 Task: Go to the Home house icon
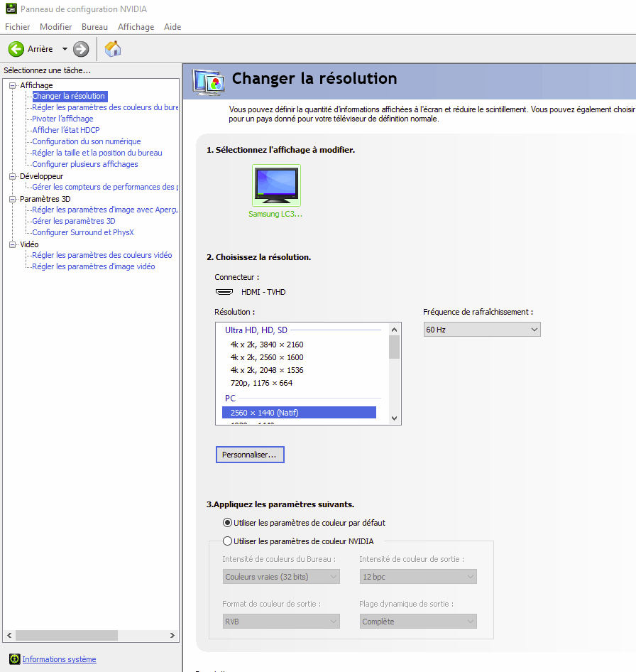click(x=113, y=49)
